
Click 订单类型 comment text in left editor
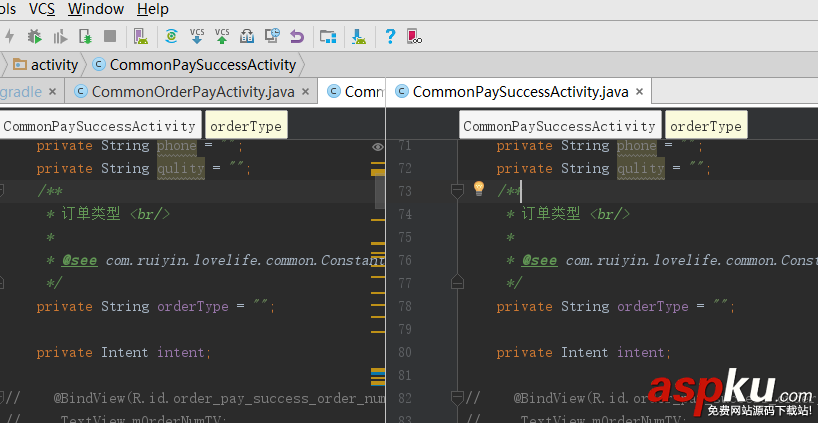[91, 214]
